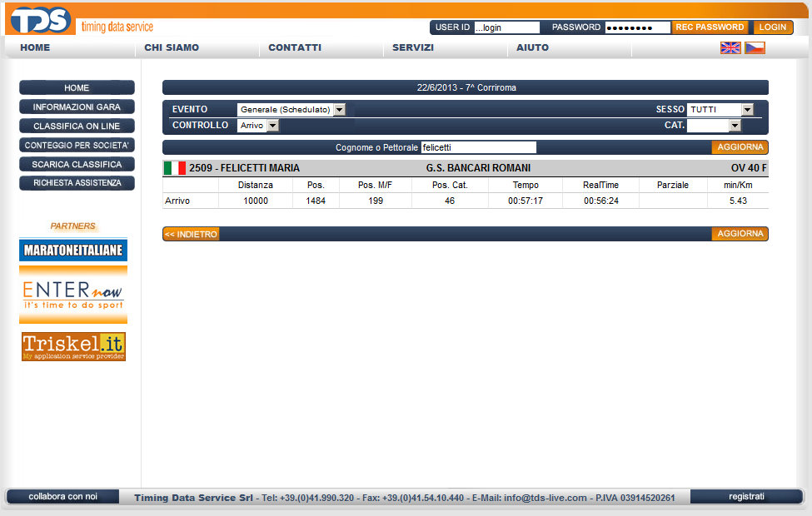Go to the Servizi menu item
This screenshot has height=516, width=812.
(x=413, y=48)
